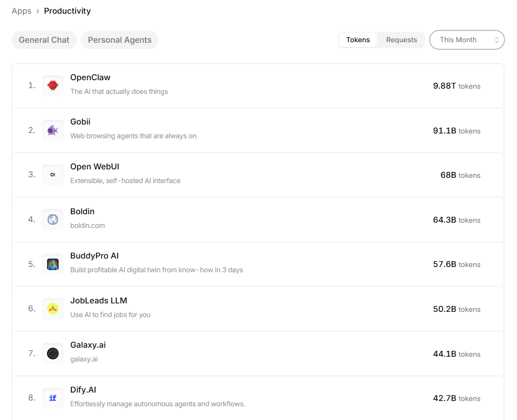
Task: Switch ranking to Tokens
Action: [358, 40]
